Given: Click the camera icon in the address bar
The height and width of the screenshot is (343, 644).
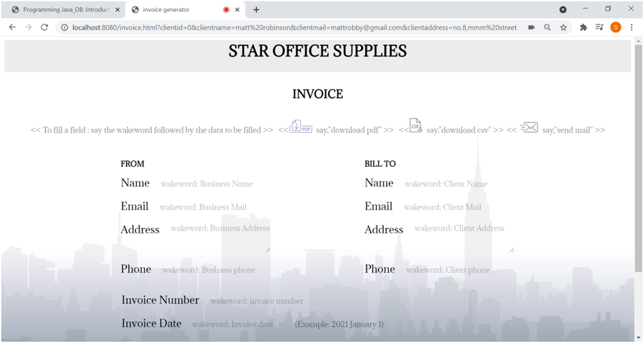Looking at the screenshot, I should pos(532,28).
